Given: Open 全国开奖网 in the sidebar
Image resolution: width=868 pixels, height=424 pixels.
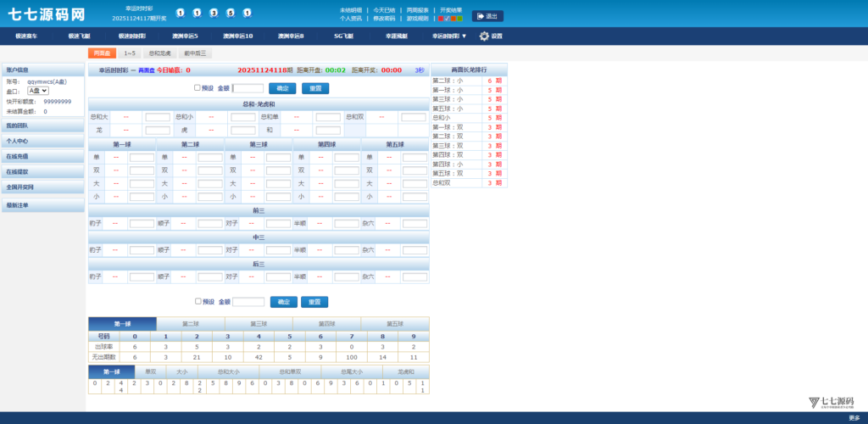Looking at the screenshot, I should (43, 187).
